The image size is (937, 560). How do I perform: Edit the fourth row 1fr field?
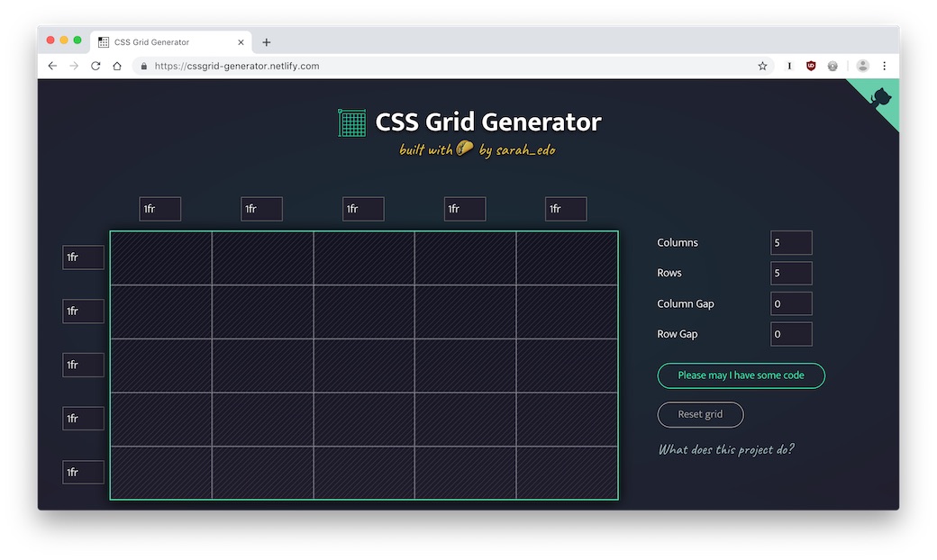pyautogui.click(x=83, y=419)
